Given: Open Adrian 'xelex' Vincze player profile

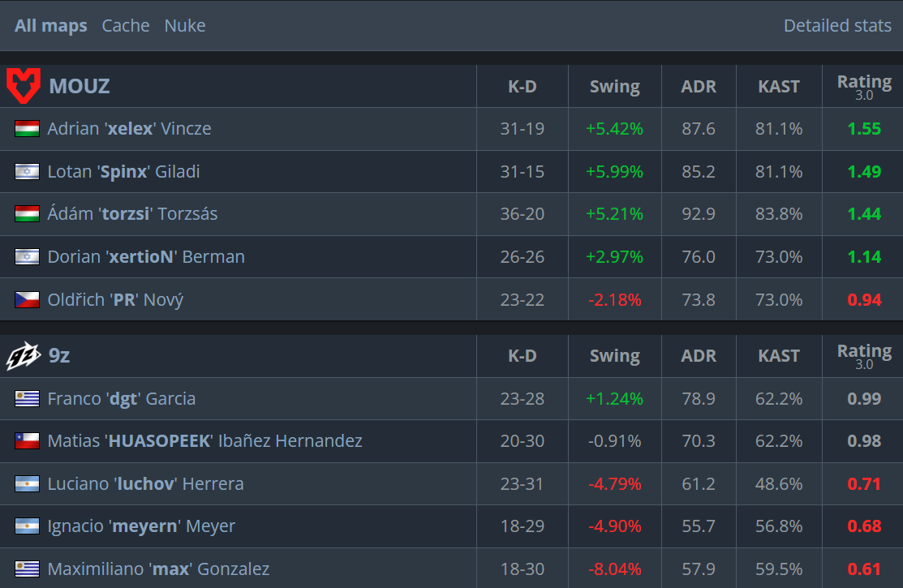Looking at the screenshot, I should (129, 128).
